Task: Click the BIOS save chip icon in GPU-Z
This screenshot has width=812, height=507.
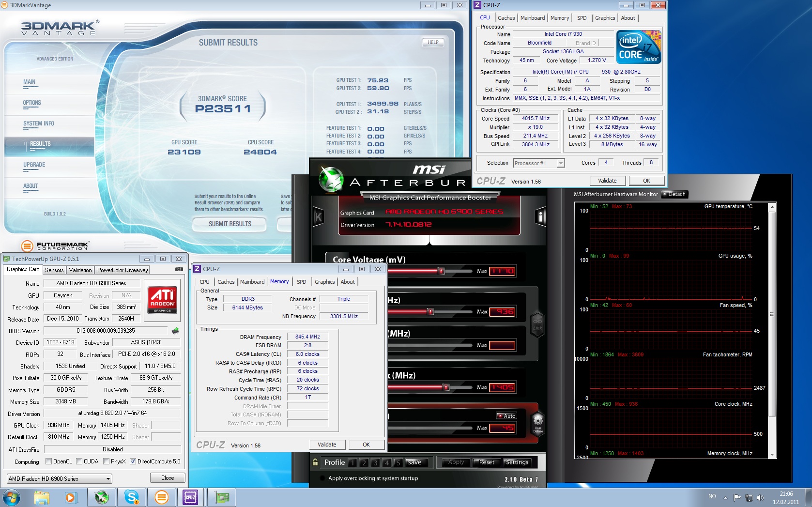Action: [x=175, y=331]
